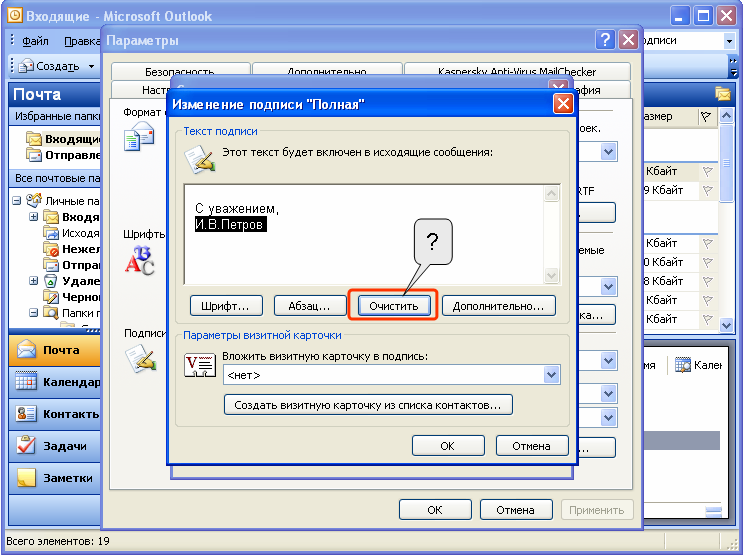Click the Дополнительно… button in signature dialog

498,306
